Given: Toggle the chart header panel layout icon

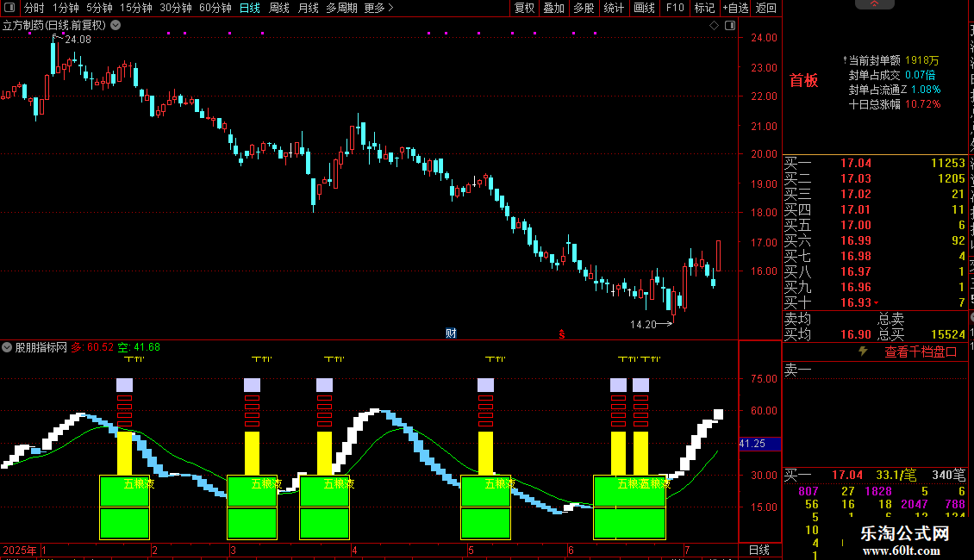Looking at the screenshot, I should (731, 26).
